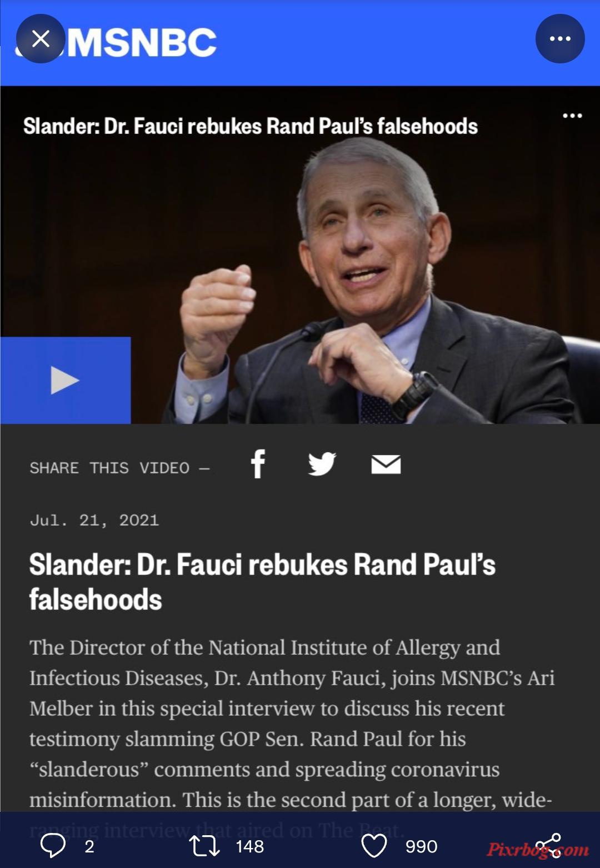This screenshot has width=600, height=868.
Task: Share this video via email envelope icon
Action: [x=386, y=465]
